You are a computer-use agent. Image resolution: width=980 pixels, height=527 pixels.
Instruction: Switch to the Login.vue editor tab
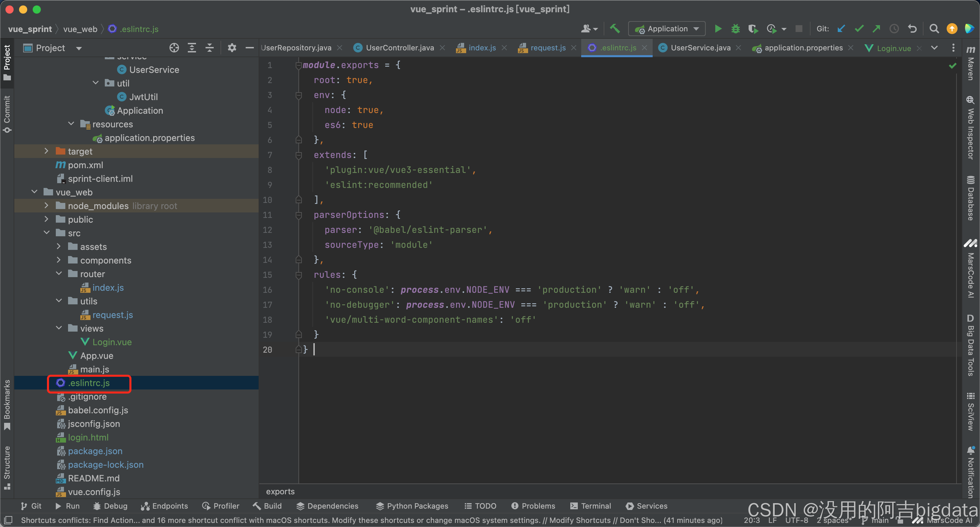pos(893,48)
